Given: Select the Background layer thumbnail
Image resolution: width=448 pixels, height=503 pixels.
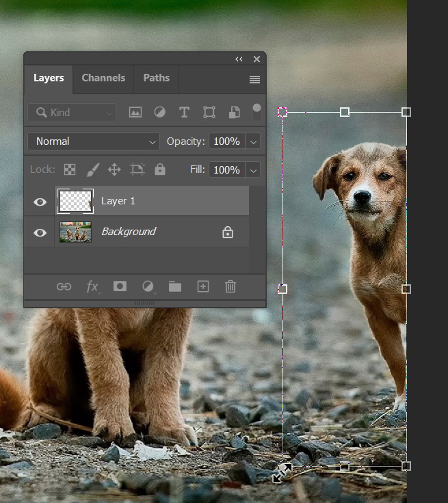Looking at the screenshot, I should click(x=75, y=232).
